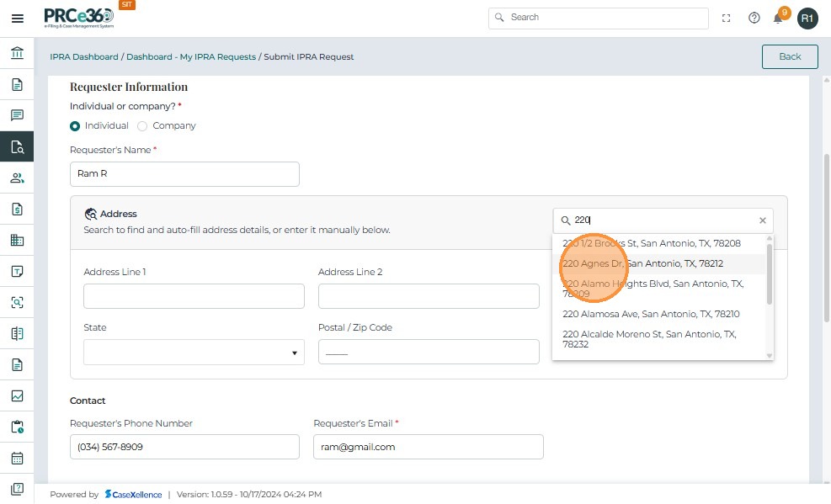Go to IPRA Dashboard breadcrumb
831x504 pixels.
(84, 57)
